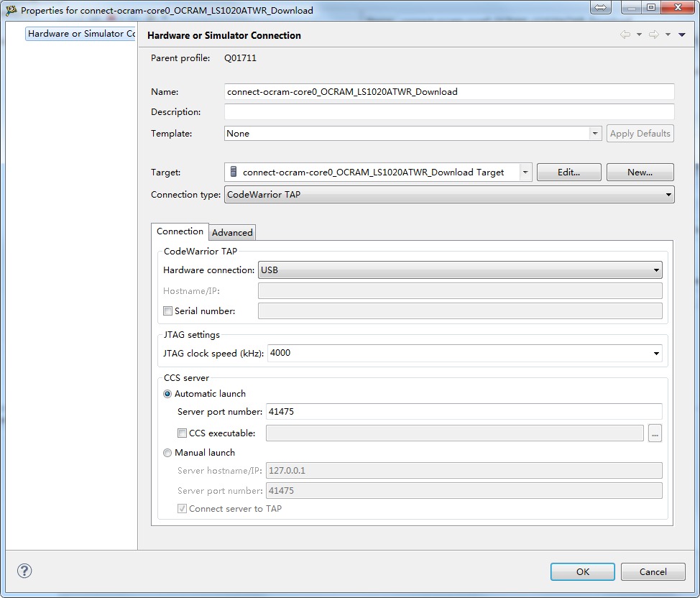Open the back history dropdown arrow

640,34
